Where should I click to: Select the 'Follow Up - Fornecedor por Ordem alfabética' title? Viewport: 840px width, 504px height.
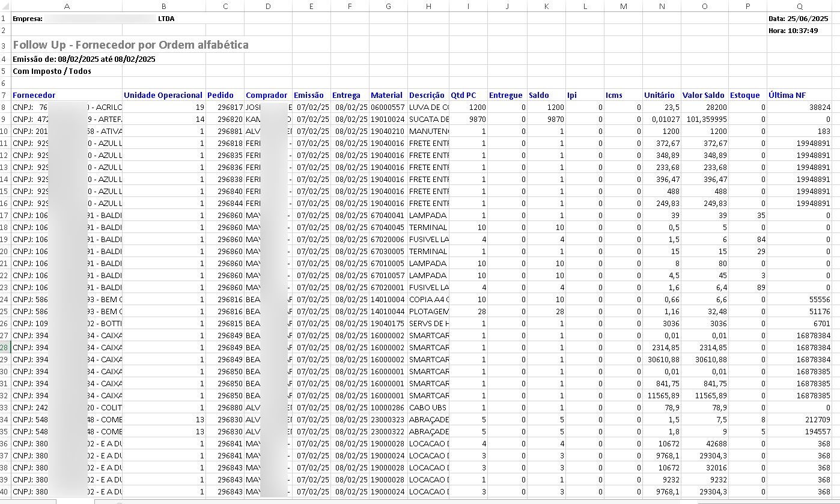coord(130,45)
